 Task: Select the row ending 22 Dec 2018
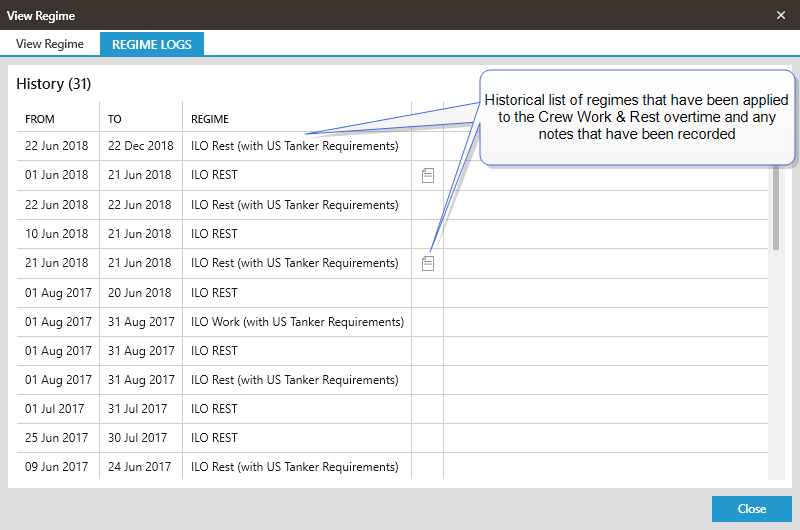(295, 146)
